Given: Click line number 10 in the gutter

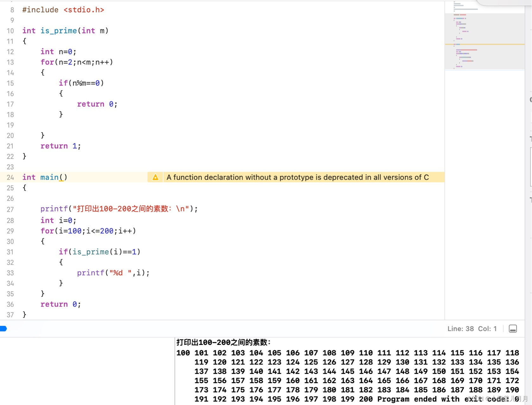Looking at the screenshot, I should pyautogui.click(x=10, y=31).
